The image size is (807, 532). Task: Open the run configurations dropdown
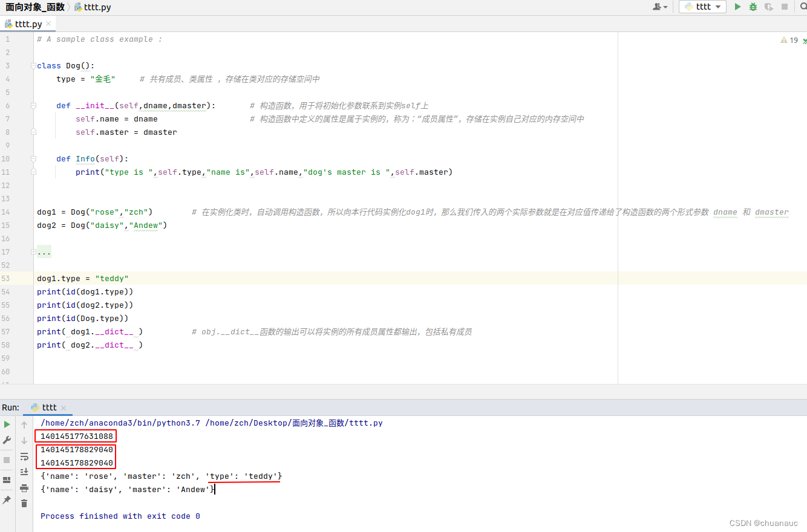tap(717, 7)
